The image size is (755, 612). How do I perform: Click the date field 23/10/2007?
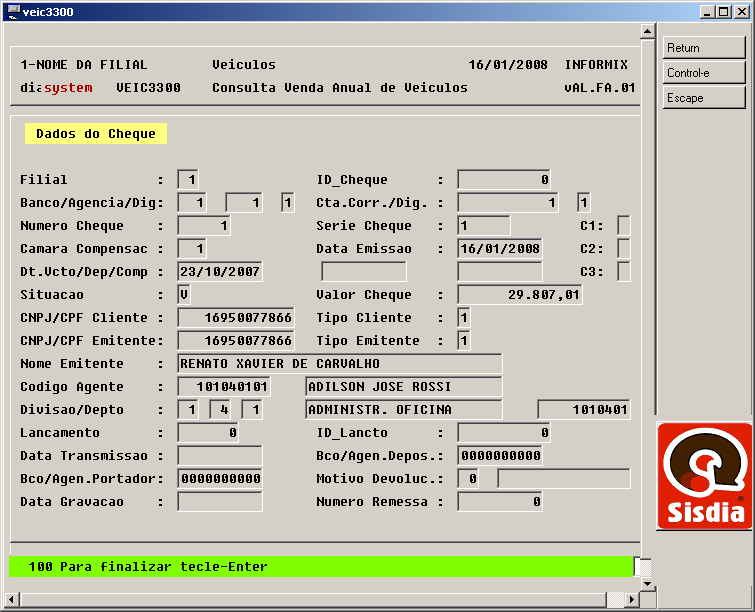click(x=220, y=272)
